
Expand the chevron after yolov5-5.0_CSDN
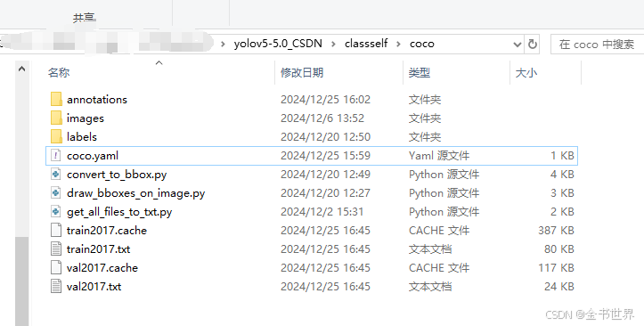333,44
